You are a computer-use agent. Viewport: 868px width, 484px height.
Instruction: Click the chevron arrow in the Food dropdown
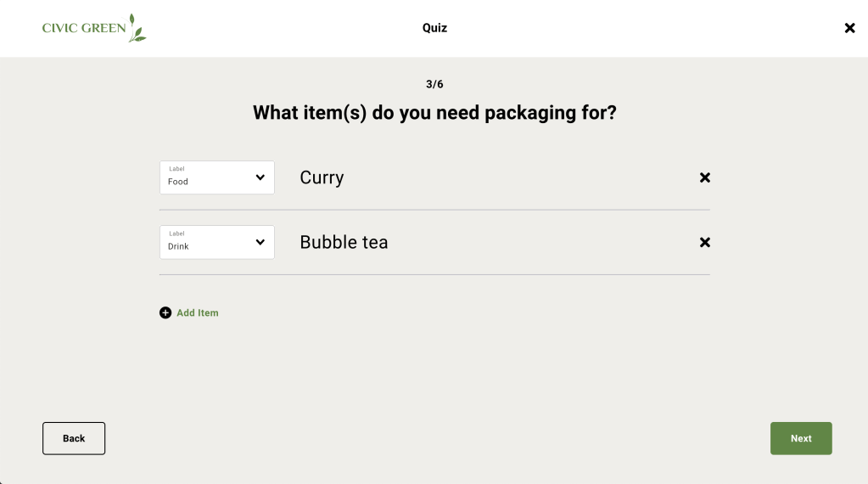260,177
